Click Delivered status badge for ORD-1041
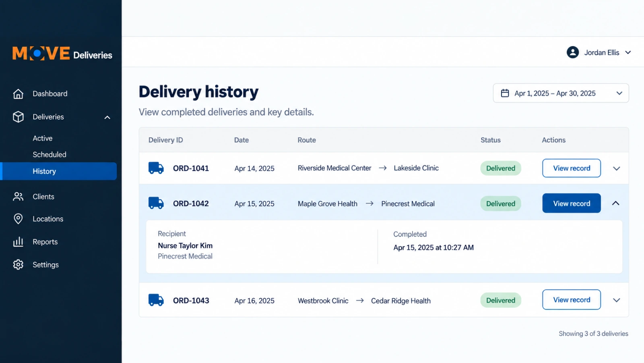 coord(501,168)
